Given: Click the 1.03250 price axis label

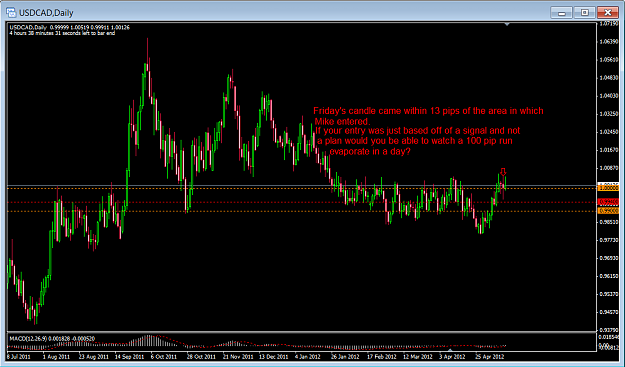Looking at the screenshot, I should point(609,114).
